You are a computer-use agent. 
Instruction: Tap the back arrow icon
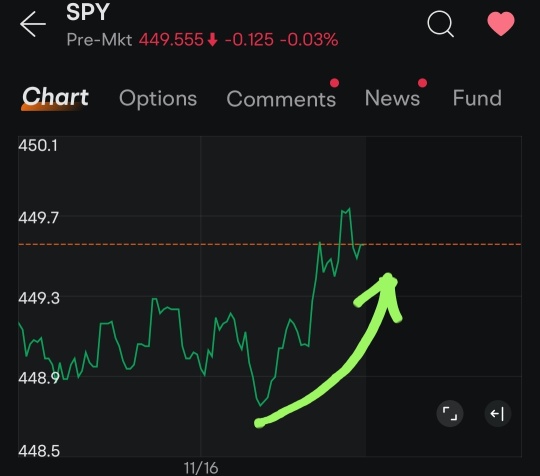(33, 24)
